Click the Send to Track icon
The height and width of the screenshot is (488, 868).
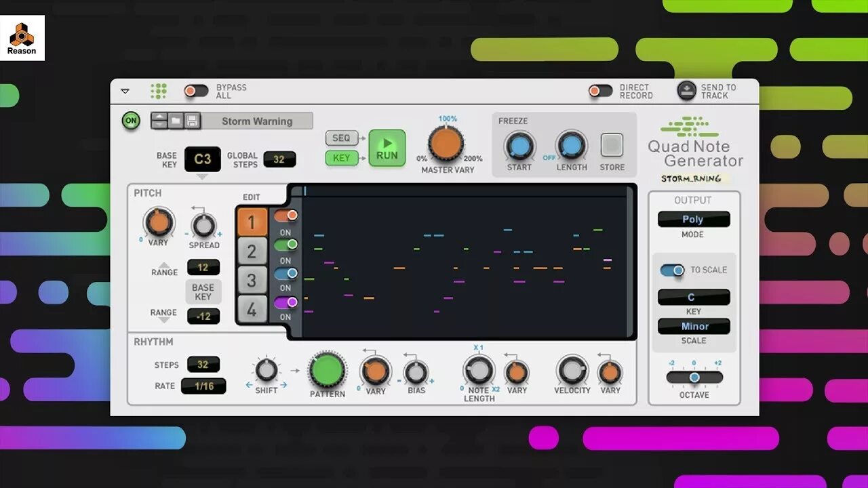687,91
